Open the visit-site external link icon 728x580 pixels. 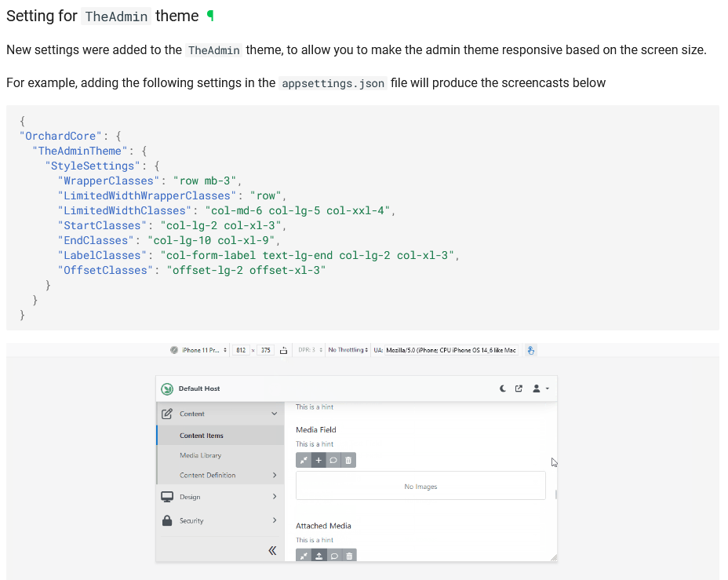[x=519, y=388]
